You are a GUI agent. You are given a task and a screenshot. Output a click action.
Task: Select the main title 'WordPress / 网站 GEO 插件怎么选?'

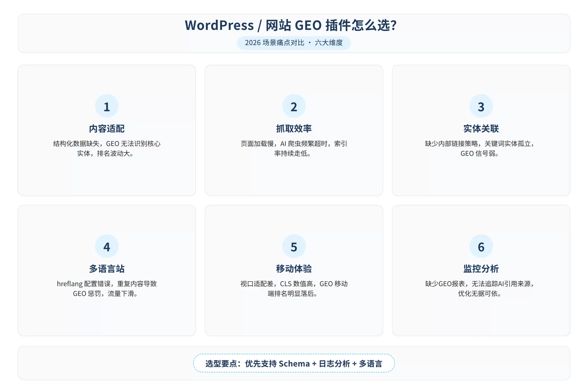291,25
